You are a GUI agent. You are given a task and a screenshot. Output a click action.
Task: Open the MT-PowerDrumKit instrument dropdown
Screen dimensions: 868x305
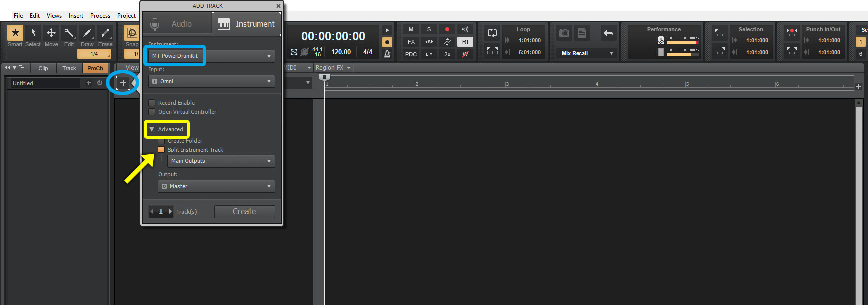[212, 56]
